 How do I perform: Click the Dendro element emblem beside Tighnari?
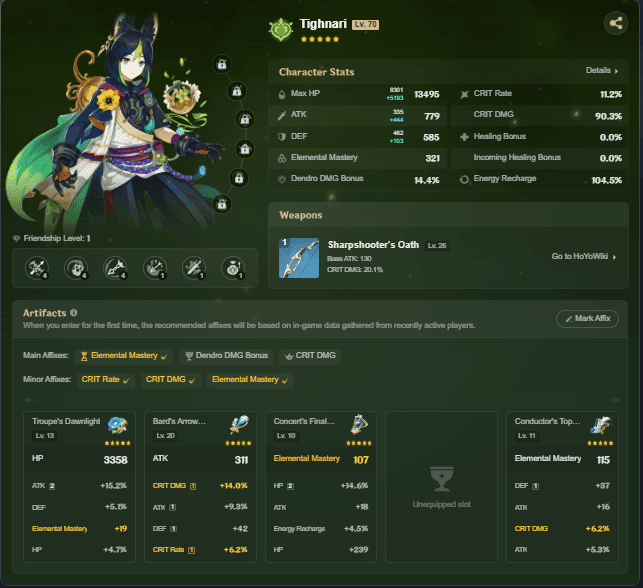pos(281,30)
